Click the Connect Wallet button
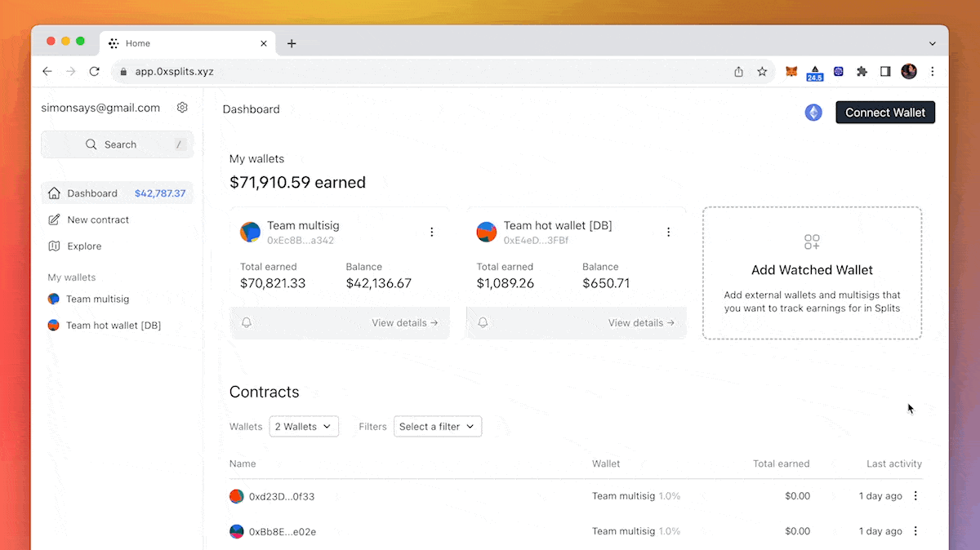Viewport: 980px width, 550px height. (885, 112)
